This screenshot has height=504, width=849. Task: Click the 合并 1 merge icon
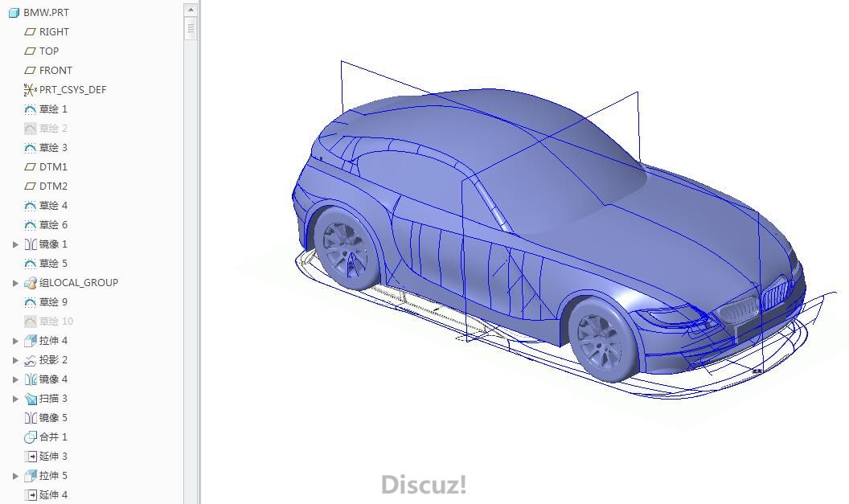pos(31,437)
